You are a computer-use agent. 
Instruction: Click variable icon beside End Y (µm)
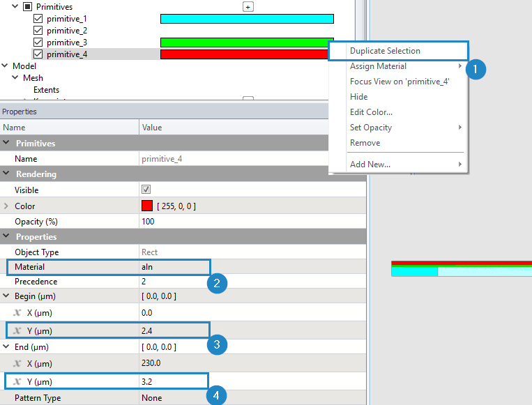click(17, 381)
